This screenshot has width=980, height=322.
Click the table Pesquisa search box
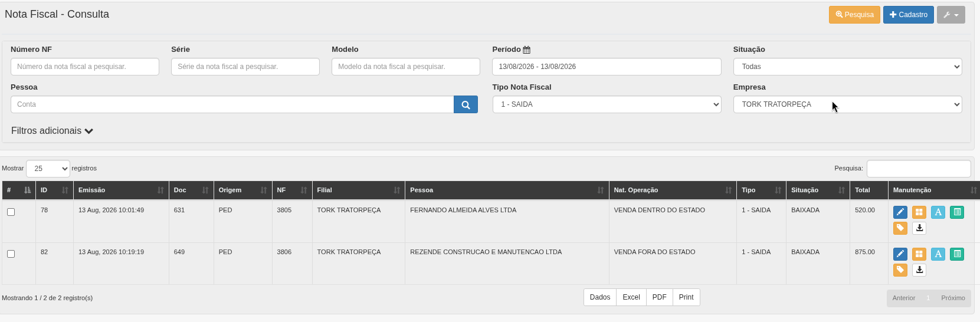(919, 169)
